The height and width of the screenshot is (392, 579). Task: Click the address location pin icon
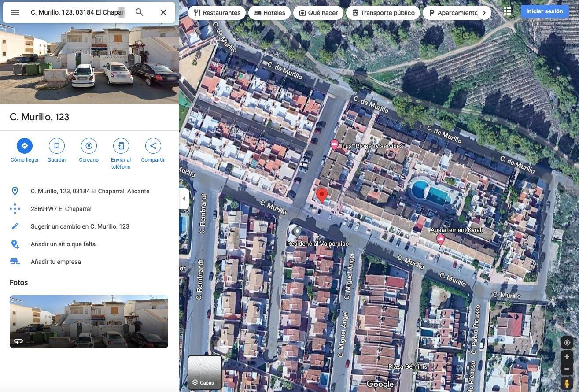click(15, 191)
